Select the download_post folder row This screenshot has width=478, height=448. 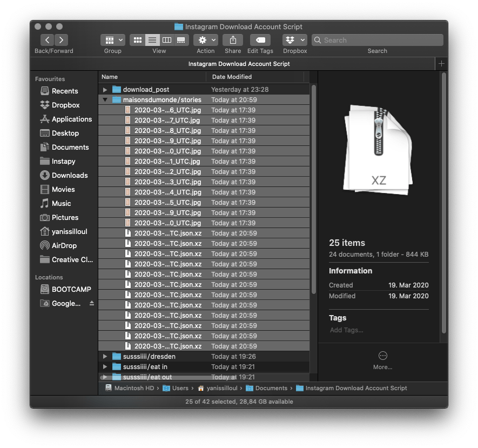pos(204,89)
